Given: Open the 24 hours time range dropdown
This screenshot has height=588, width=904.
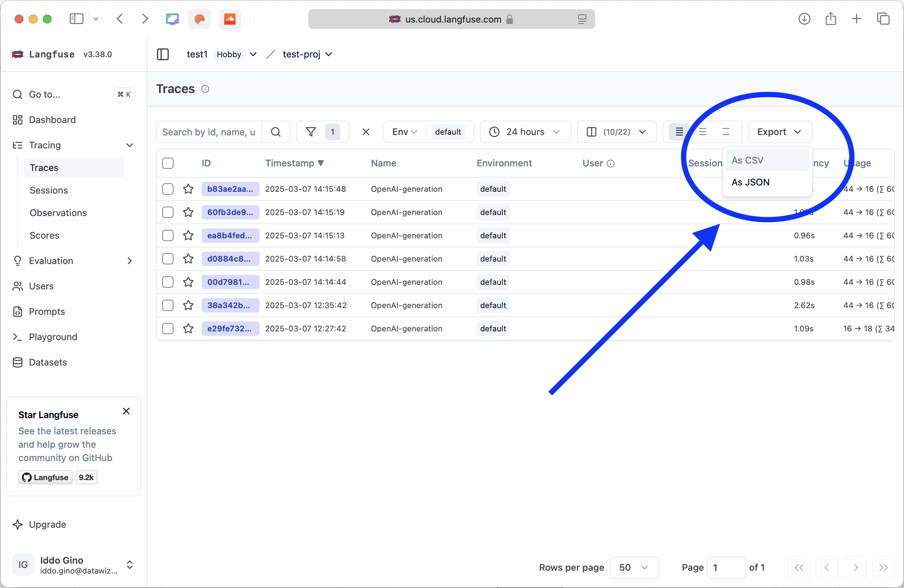Looking at the screenshot, I should [525, 132].
